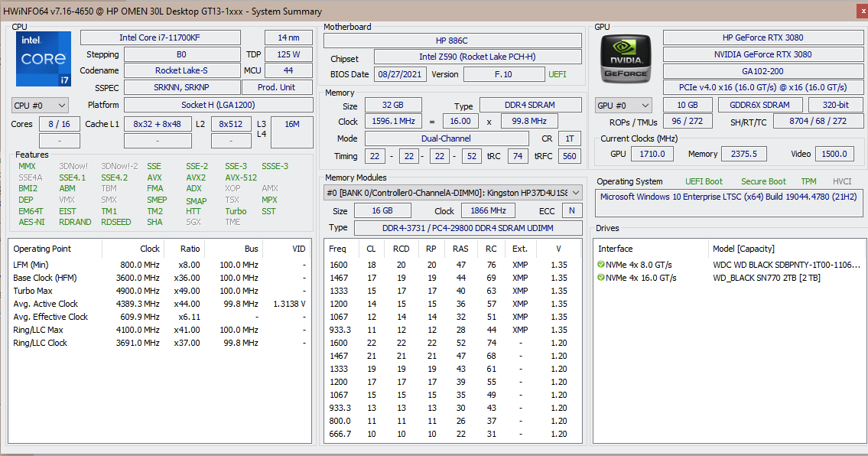Screen dimensions: 868x456
Task: Click the VRAM size 10 GB field
Action: coord(687,105)
